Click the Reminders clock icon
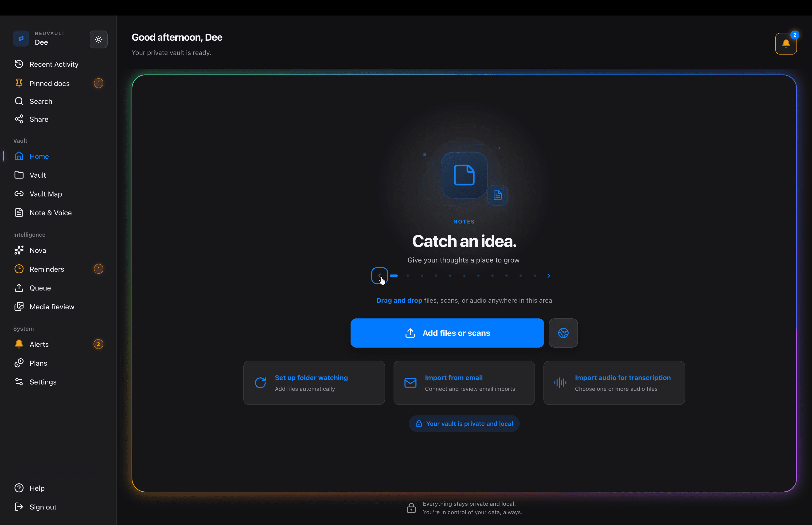 (x=19, y=269)
